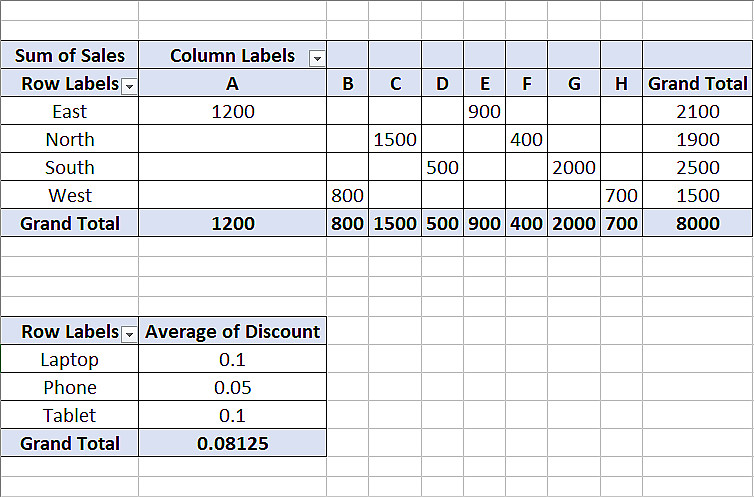Select the pivot column H header
Image resolution: width=754 pixels, height=497 pixels.
click(x=621, y=84)
